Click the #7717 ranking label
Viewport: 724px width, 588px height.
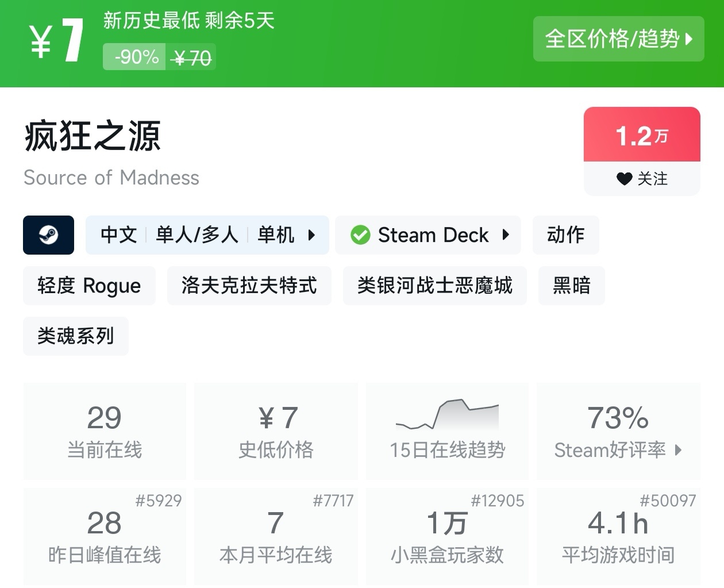(333, 501)
